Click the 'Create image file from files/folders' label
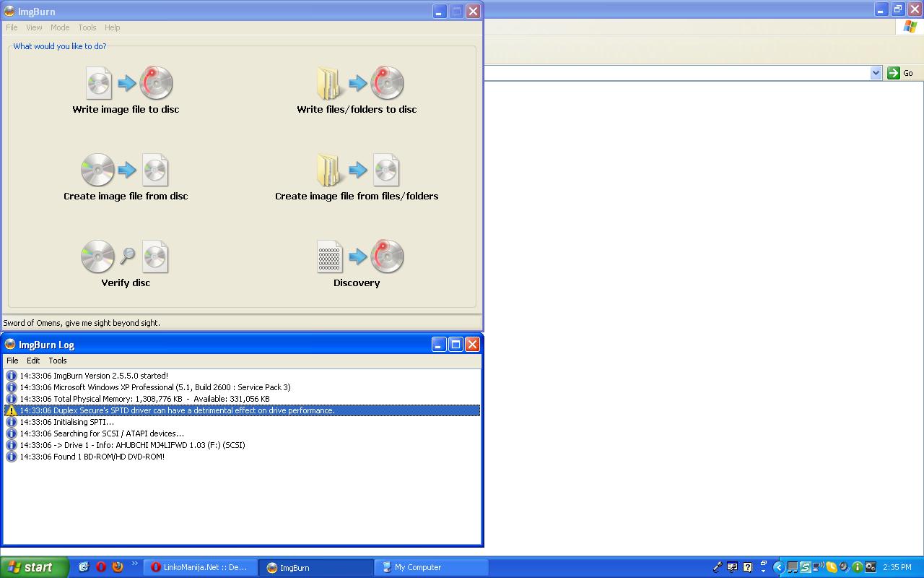The width and height of the screenshot is (924, 578). pos(357,197)
